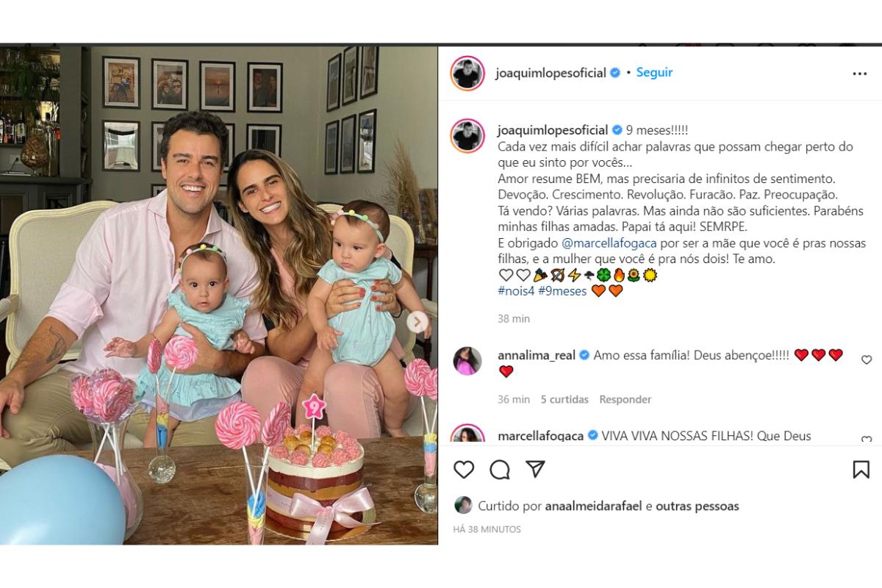Viewport: 882px width, 588px height.
Task: Open the family birthday photo
Action: pyautogui.click(x=219, y=295)
